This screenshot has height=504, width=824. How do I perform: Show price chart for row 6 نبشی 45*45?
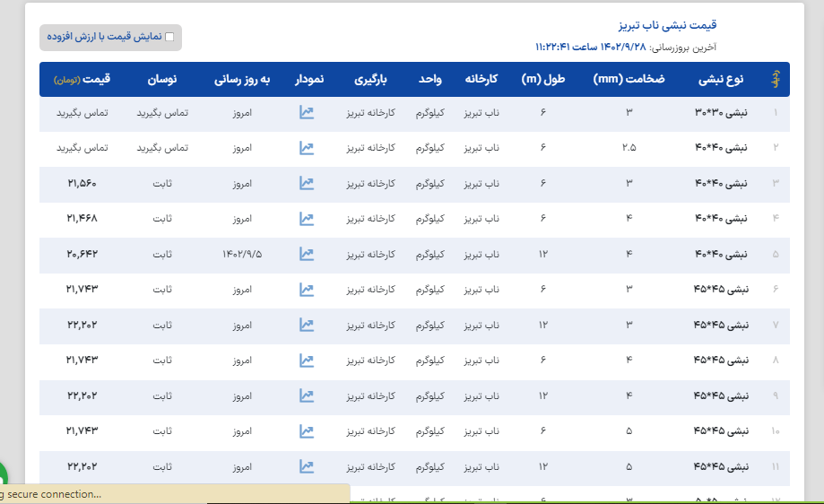(x=307, y=290)
